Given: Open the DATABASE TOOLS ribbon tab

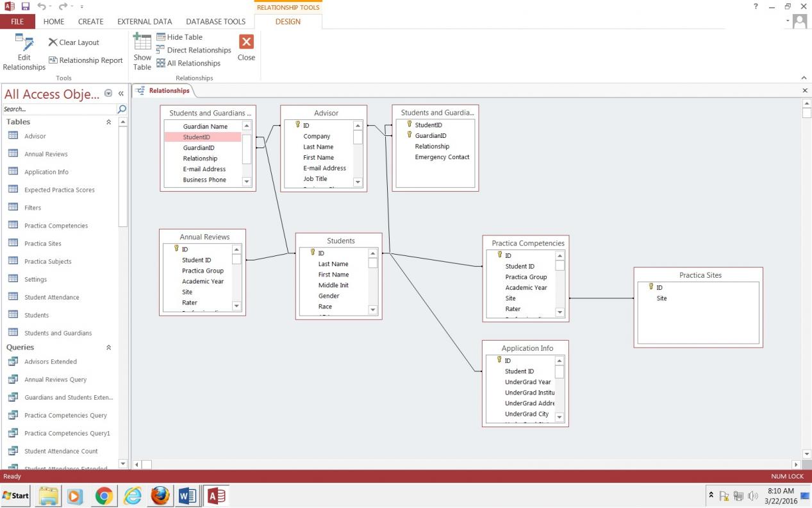Looking at the screenshot, I should [215, 21].
